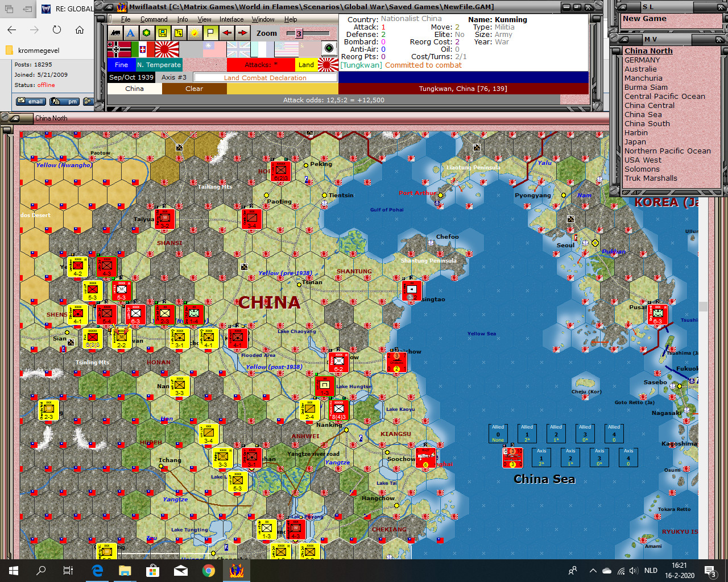Click the Axis 1 sea box in China Sea
The width and height of the screenshot is (728, 582).
(541, 458)
